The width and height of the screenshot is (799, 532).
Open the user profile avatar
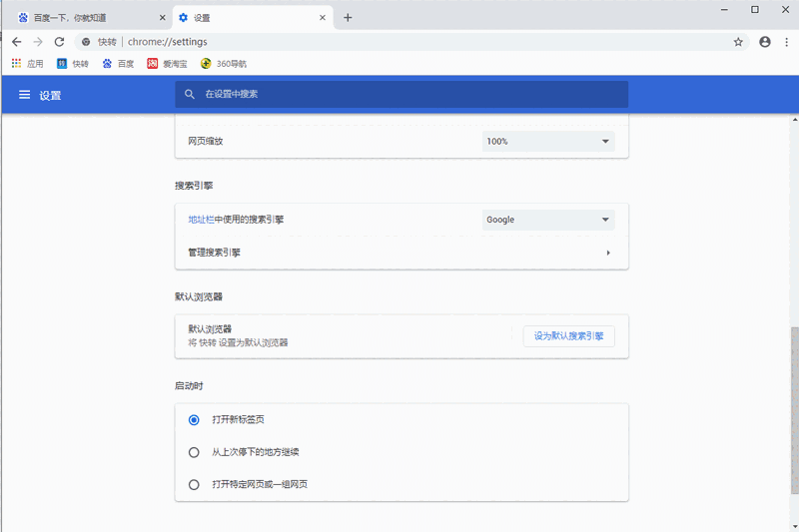[764, 42]
